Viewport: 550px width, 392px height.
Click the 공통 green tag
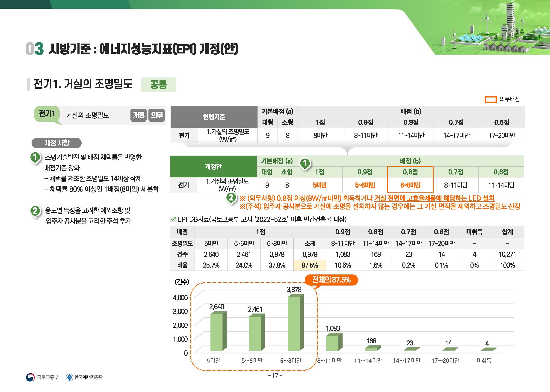click(x=158, y=85)
